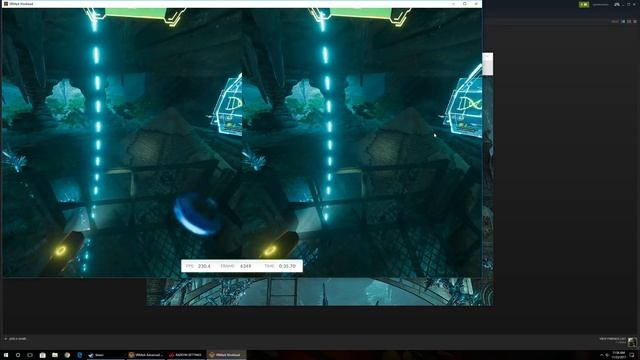Click the first Steam library view mode icon

[623, 21]
